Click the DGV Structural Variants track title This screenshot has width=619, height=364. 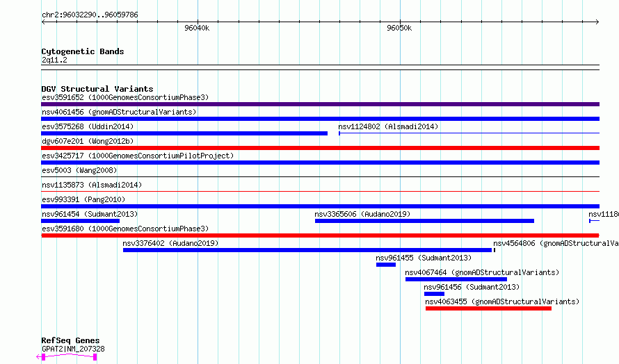coord(97,89)
